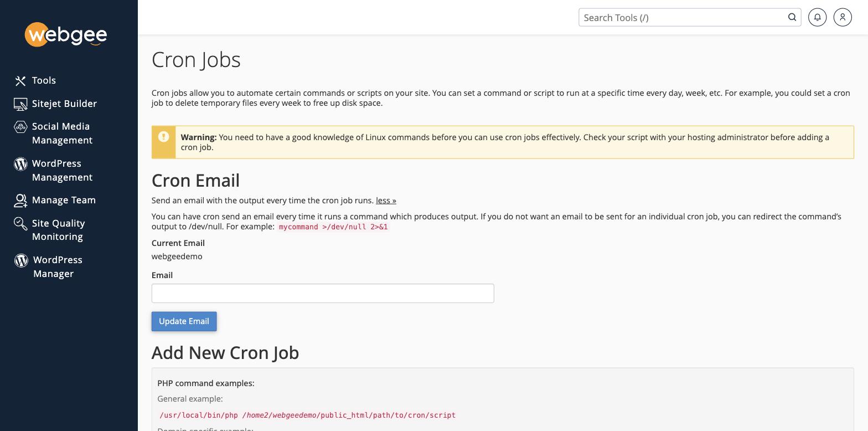The image size is (868, 431).
Task: Click the yellow warning exclamation icon
Action: 163,136
